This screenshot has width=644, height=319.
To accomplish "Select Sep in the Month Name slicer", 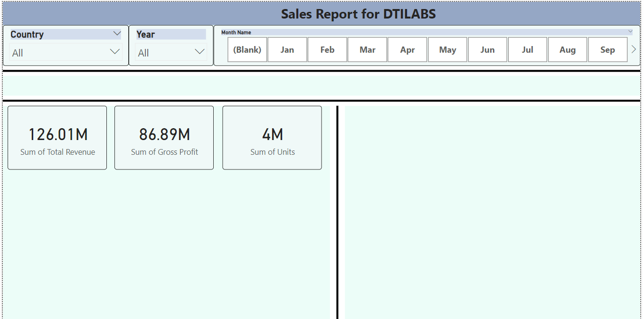I will (607, 49).
